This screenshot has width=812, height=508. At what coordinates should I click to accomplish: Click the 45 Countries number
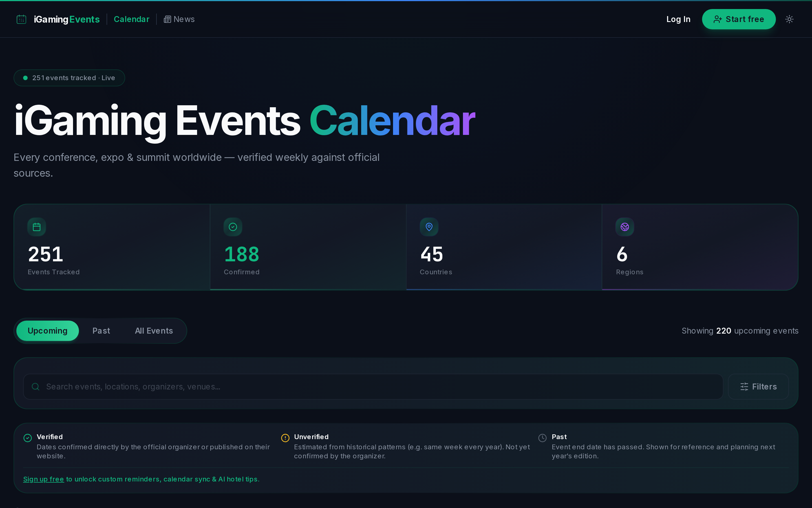click(432, 254)
